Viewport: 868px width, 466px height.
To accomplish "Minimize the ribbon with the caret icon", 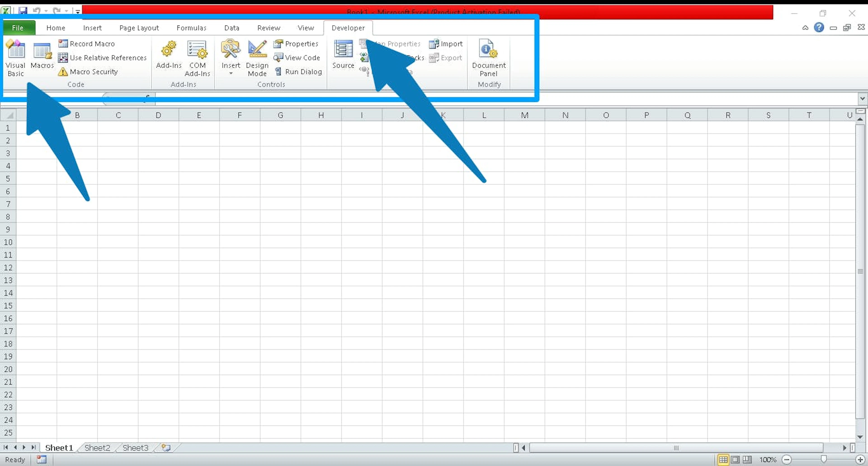I will 805,28.
